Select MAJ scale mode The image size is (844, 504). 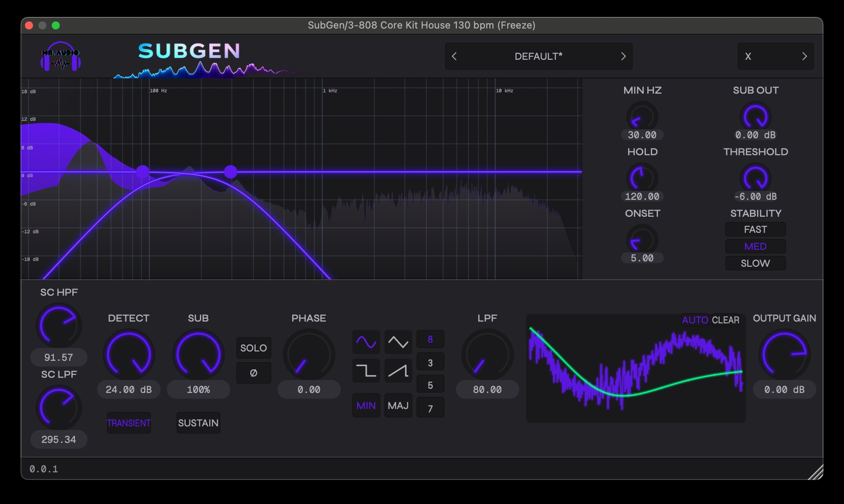tap(398, 405)
